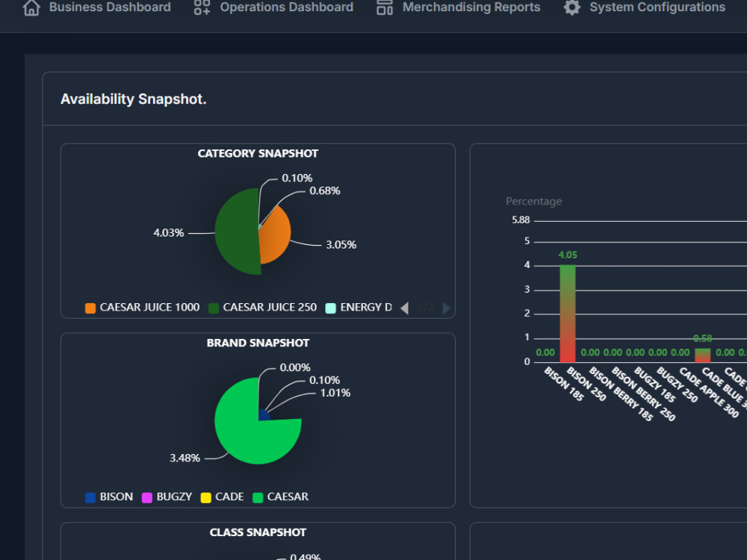Click CAESAR JUICE 250 legend label
Screen dimensions: 747x560
270,307
